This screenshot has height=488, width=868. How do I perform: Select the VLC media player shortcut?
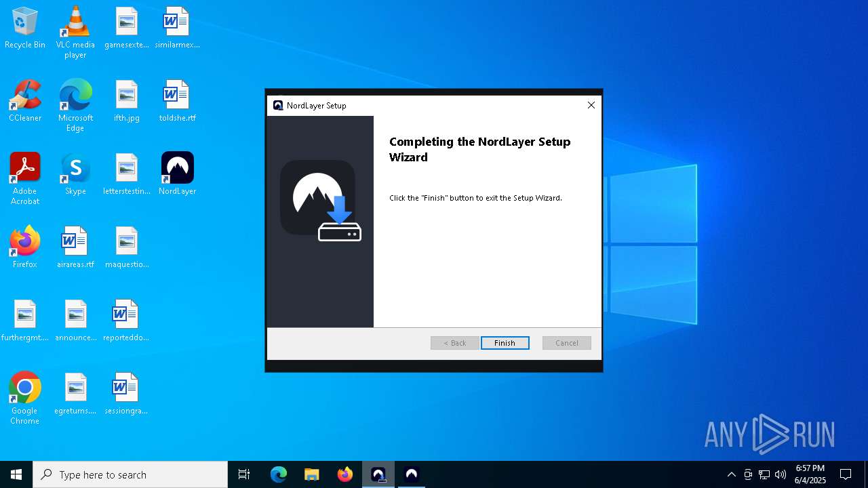click(x=75, y=33)
